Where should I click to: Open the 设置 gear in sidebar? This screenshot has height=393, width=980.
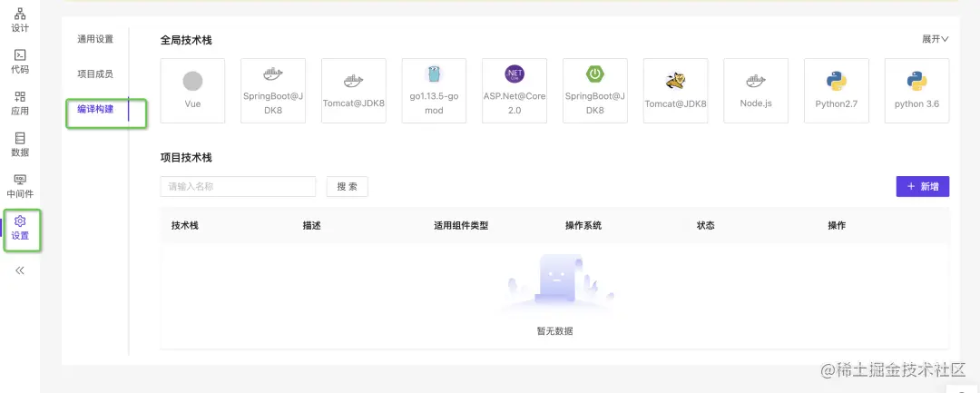(20, 229)
